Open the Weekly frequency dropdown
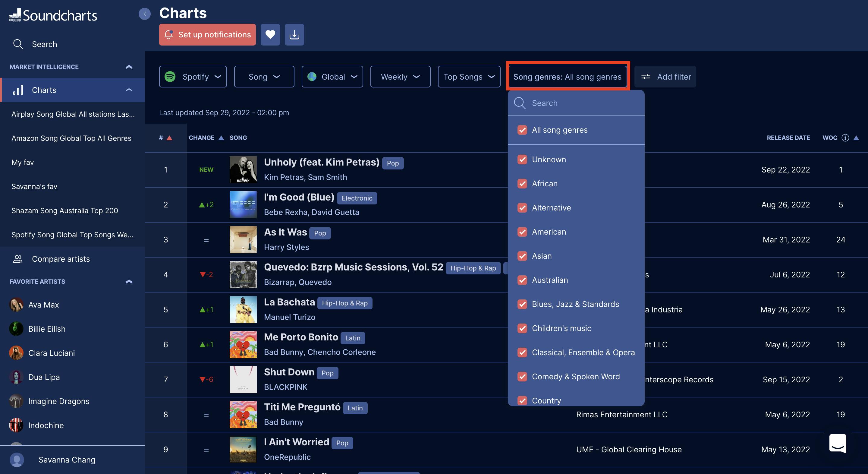 (x=400, y=77)
